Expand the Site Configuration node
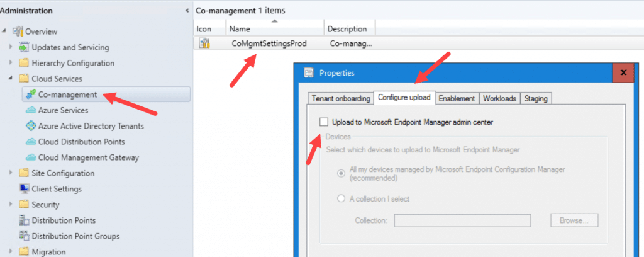644x257 pixels. pos(11,173)
